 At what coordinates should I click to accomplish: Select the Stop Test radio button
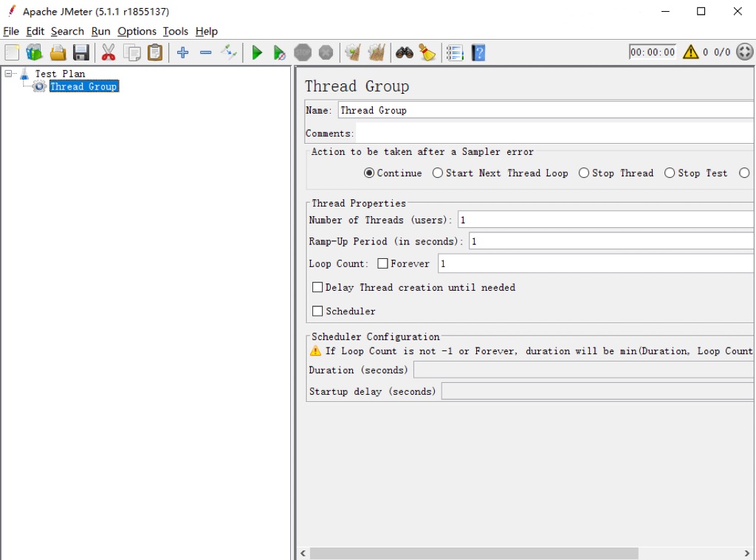669,173
